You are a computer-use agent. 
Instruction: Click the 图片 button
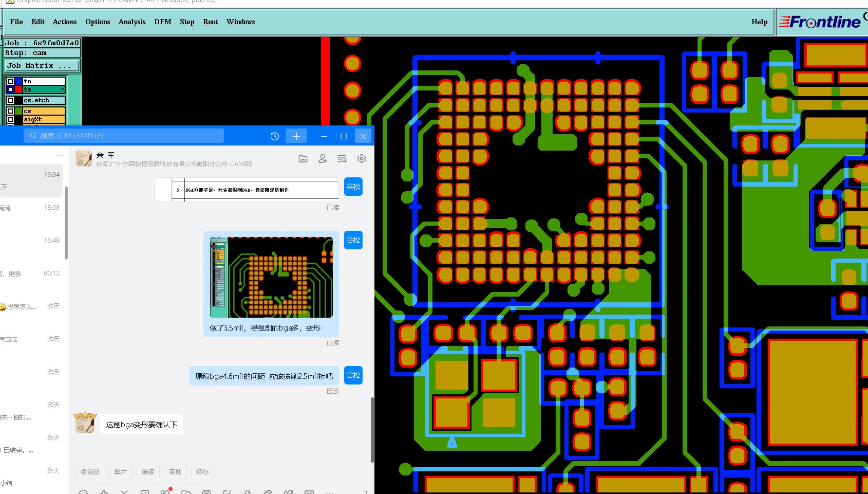pos(121,471)
